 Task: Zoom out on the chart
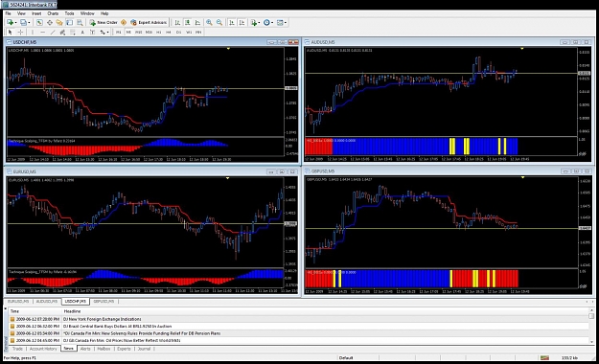pos(219,23)
